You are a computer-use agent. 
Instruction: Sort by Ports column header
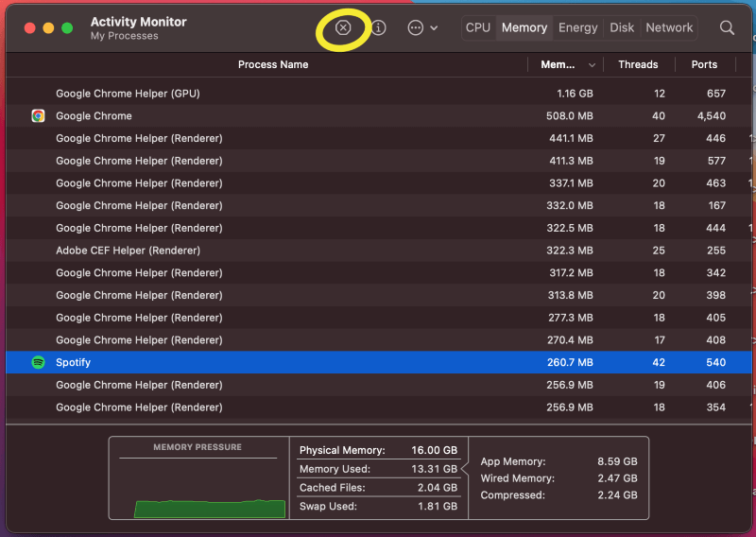(x=704, y=65)
